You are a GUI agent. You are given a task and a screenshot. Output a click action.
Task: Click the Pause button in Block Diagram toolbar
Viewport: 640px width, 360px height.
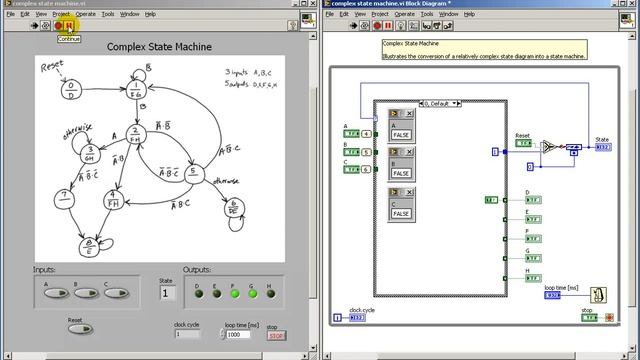pos(388,26)
